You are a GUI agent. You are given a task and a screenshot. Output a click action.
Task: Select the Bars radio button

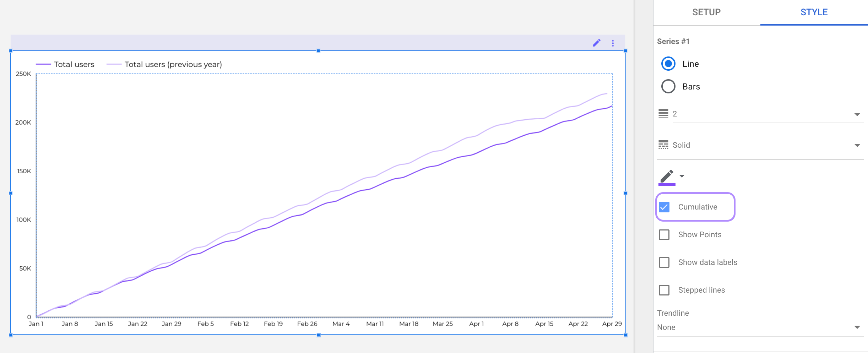(668, 86)
